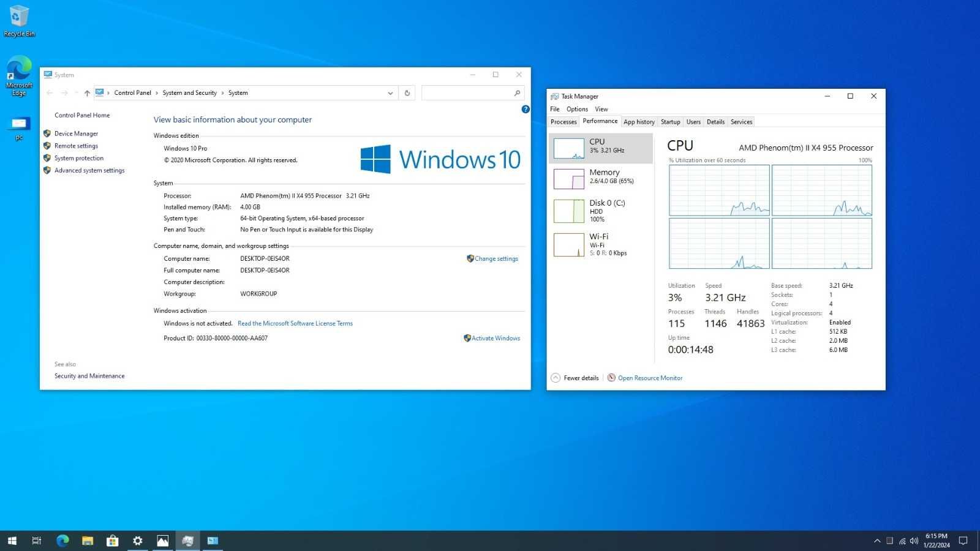This screenshot has height=551, width=980.
Task: Open Task View from the taskbar
Action: (x=37, y=541)
